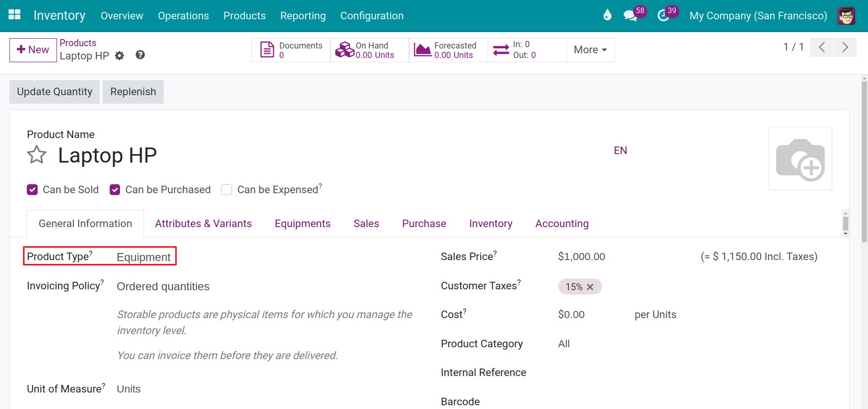Click the tab bar down scroll arrow
The width and height of the screenshot is (868, 409).
tap(845, 234)
